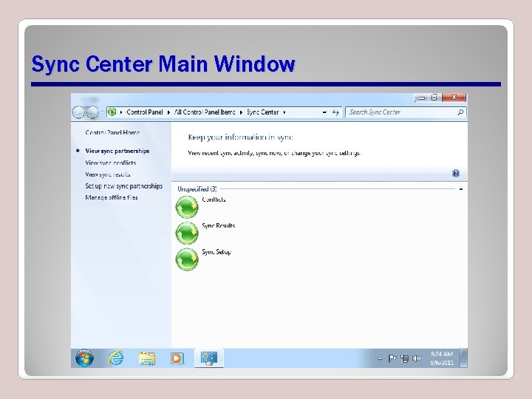Viewport: 532px width, 399px height.
Task: Open View sync conflicts link
Action: 111,163
